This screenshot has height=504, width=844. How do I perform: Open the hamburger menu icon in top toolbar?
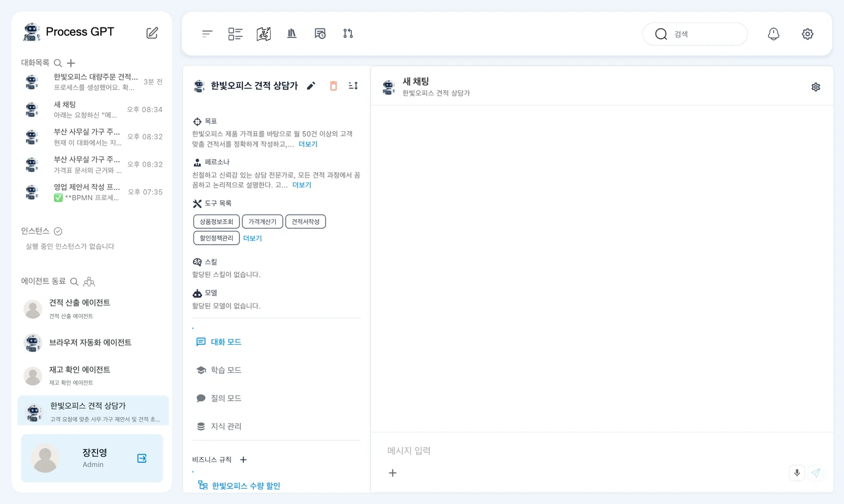(207, 34)
